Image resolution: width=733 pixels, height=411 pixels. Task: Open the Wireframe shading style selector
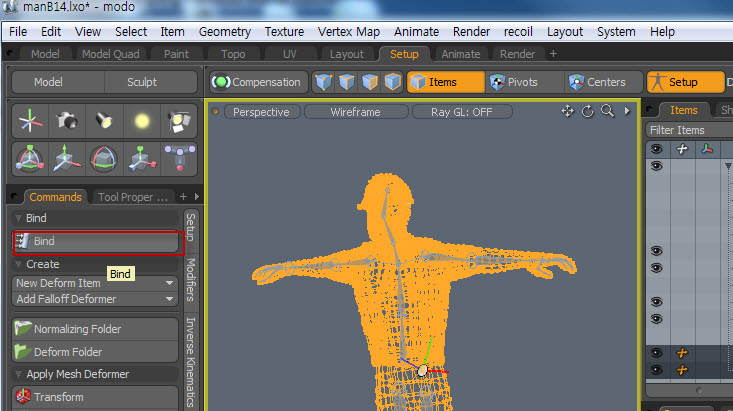pos(355,112)
